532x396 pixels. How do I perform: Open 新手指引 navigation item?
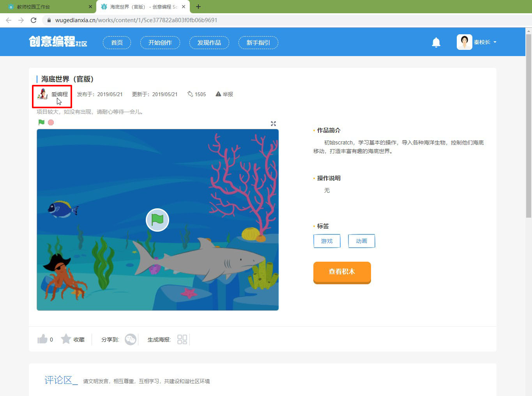[x=258, y=42]
